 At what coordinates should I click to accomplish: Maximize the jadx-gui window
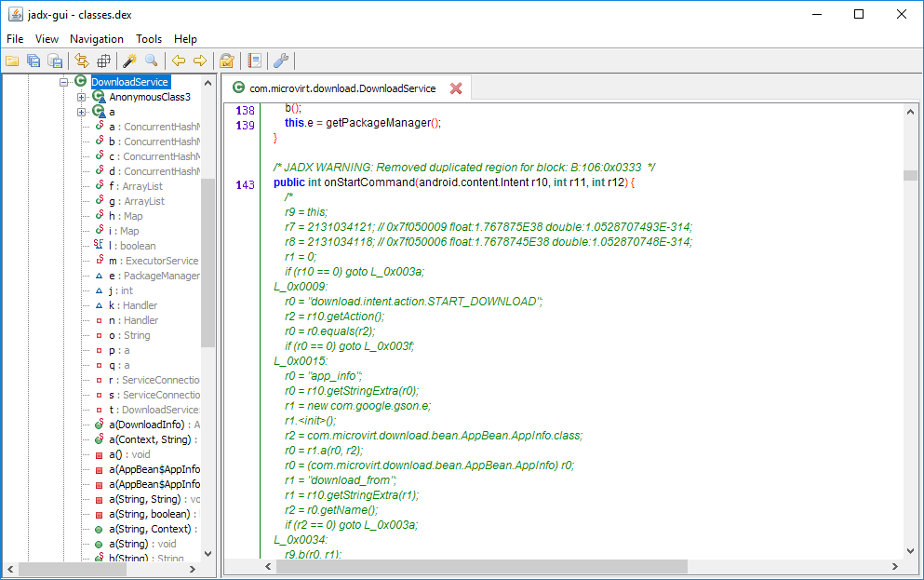point(859,14)
